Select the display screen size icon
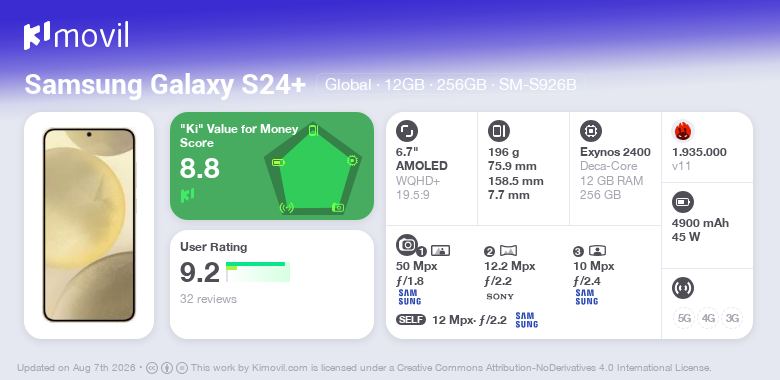780x380 pixels. pyautogui.click(x=407, y=131)
